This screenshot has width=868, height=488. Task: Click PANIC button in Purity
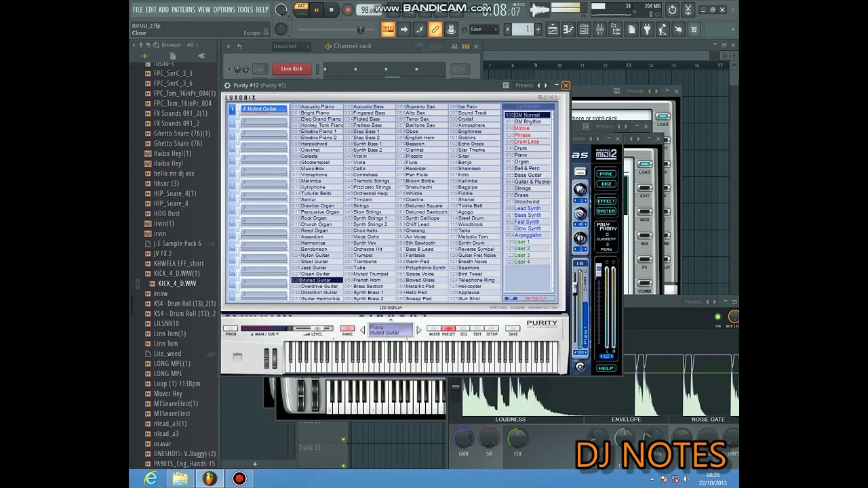tap(347, 329)
